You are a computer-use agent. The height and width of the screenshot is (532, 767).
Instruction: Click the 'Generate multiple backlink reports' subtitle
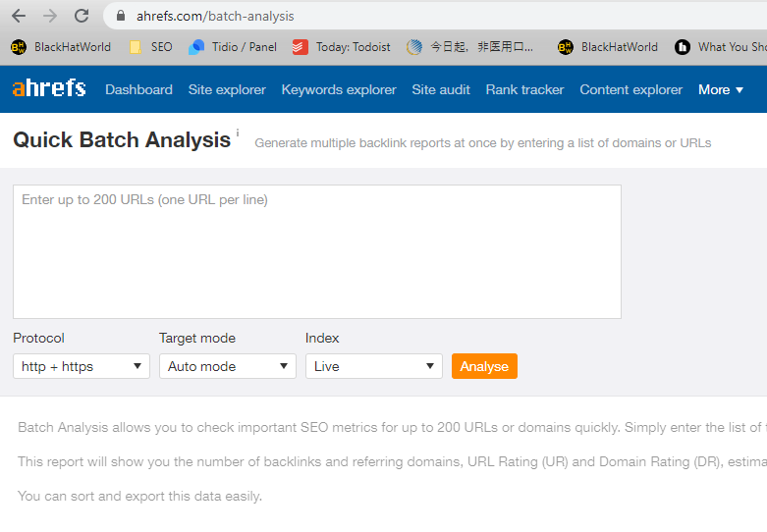483,143
